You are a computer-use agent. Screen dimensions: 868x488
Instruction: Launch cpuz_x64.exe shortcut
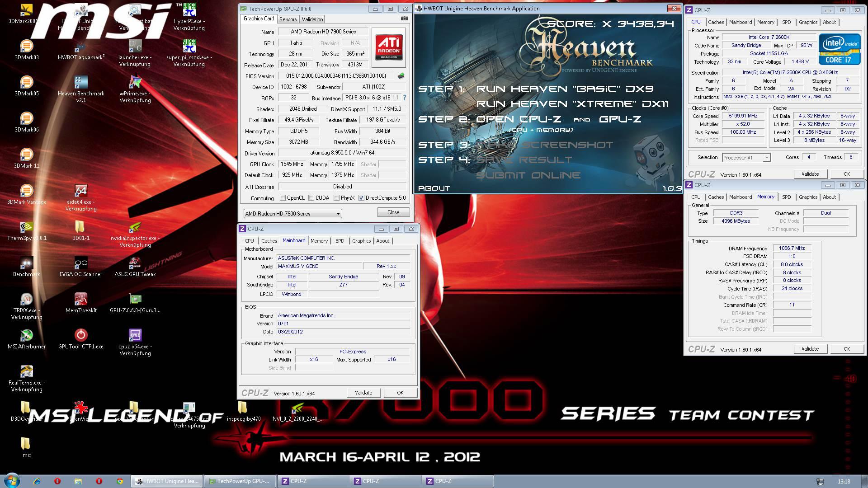(135, 342)
